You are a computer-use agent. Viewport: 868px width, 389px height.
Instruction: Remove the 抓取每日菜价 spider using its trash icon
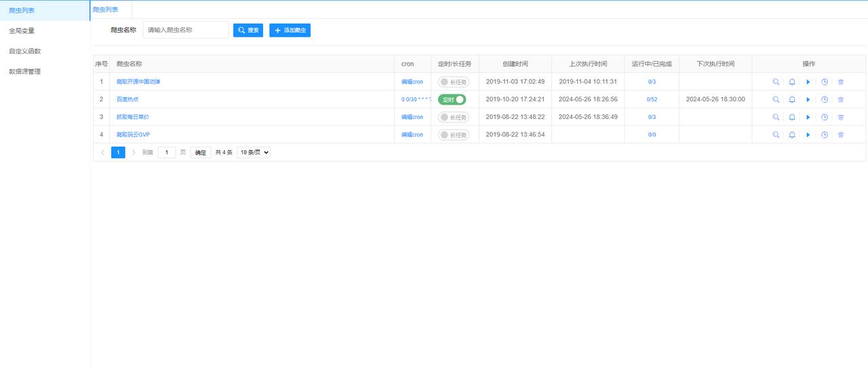point(841,117)
